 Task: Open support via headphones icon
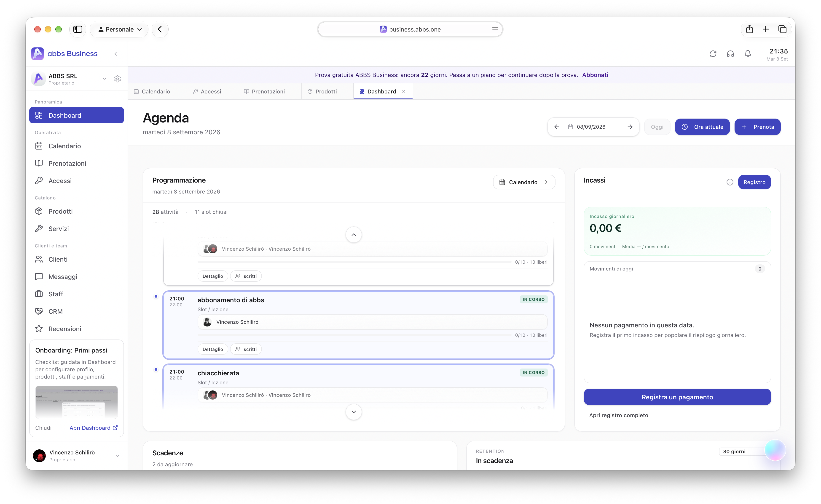click(x=730, y=54)
